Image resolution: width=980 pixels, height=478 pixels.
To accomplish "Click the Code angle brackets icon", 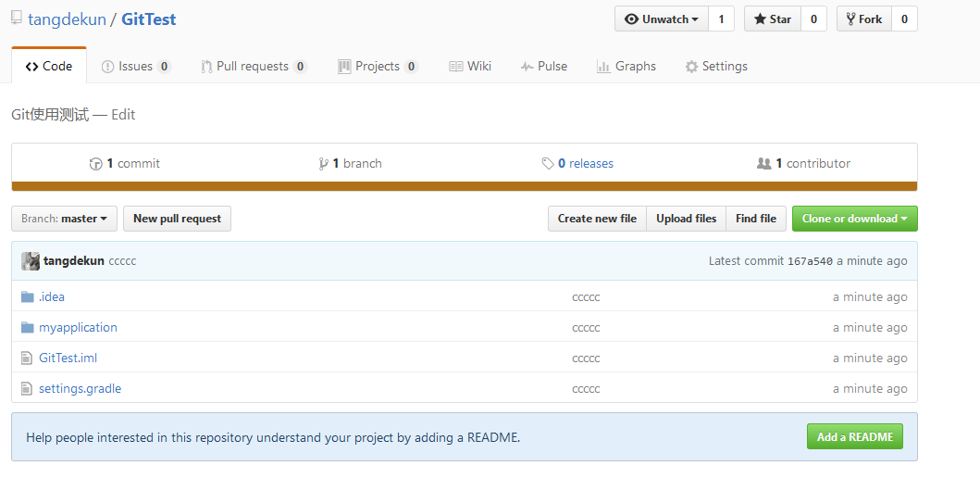I will tap(31, 67).
